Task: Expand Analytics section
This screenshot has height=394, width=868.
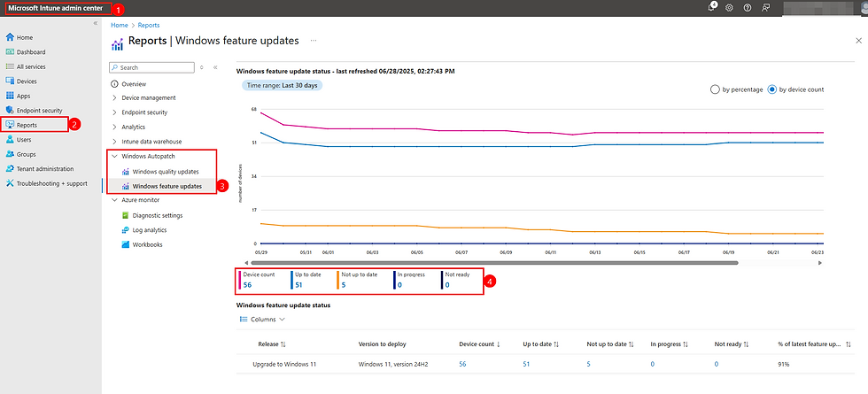Action: pos(134,127)
